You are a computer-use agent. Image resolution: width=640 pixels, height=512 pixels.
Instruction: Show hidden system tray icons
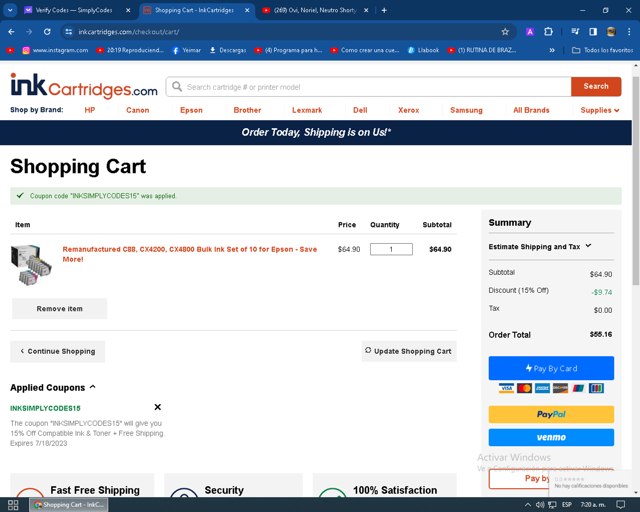pos(527,505)
